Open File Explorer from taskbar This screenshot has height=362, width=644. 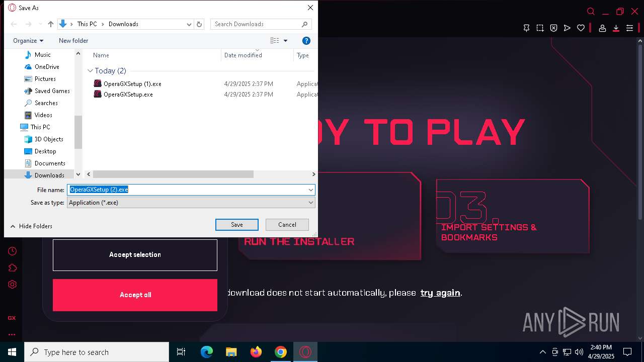231,352
